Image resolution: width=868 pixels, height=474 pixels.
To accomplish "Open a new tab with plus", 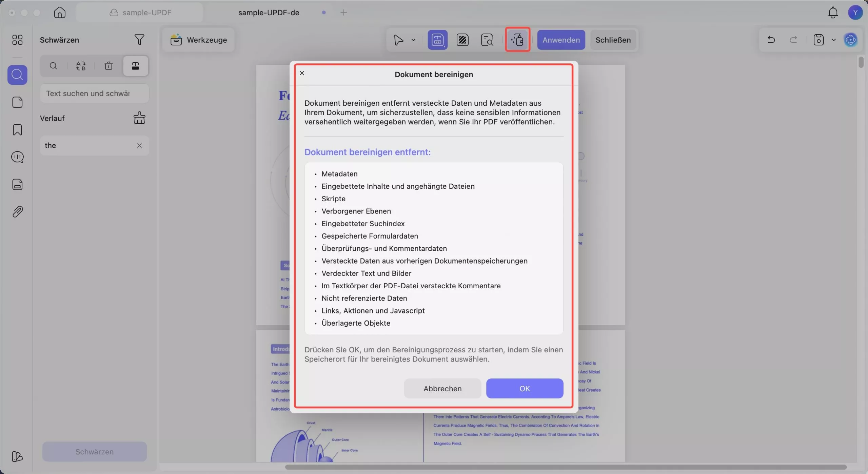I will (343, 13).
